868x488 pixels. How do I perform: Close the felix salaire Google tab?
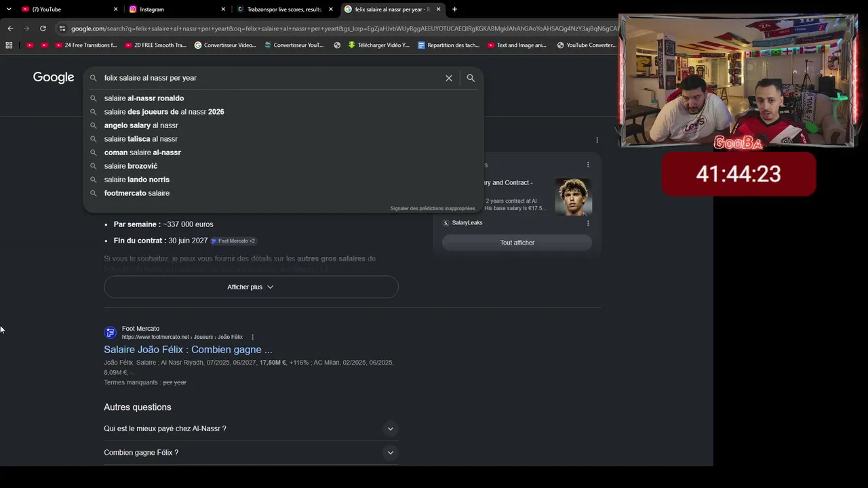click(x=438, y=9)
